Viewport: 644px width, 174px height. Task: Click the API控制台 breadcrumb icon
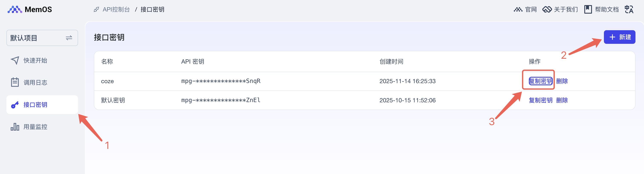[x=96, y=9]
